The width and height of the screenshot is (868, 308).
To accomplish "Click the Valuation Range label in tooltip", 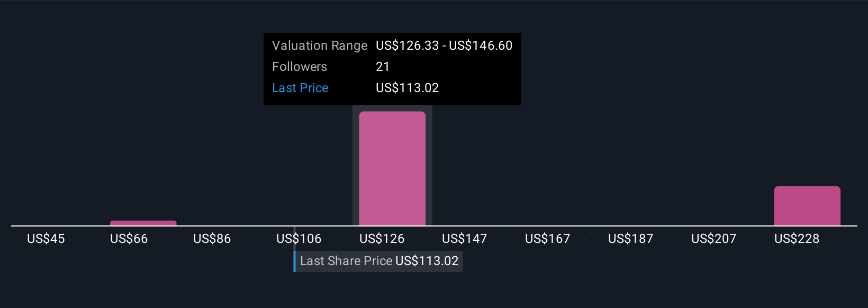I will tap(320, 46).
